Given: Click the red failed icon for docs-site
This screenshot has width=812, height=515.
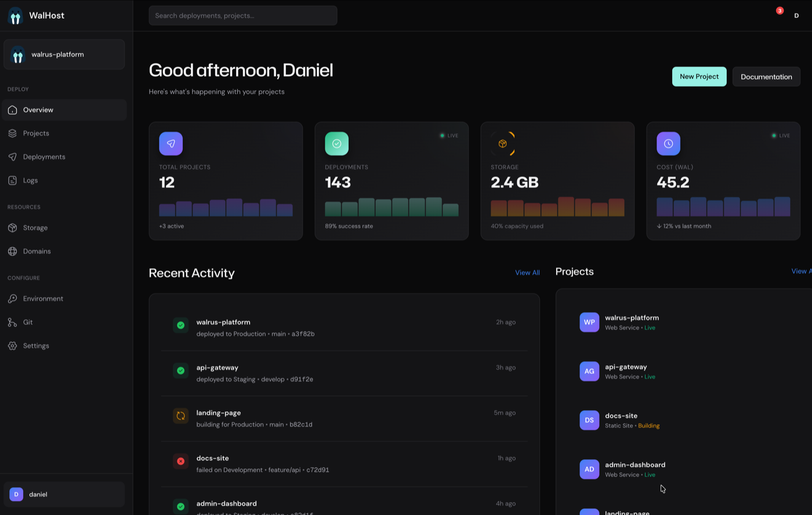Looking at the screenshot, I should click(181, 461).
